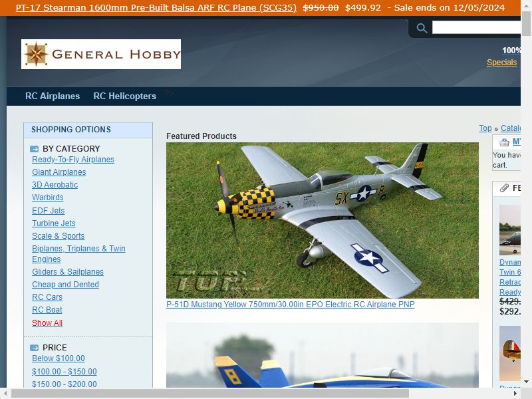Click the search magnifier icon
The image size is (532, 399).
click(422, 28)
